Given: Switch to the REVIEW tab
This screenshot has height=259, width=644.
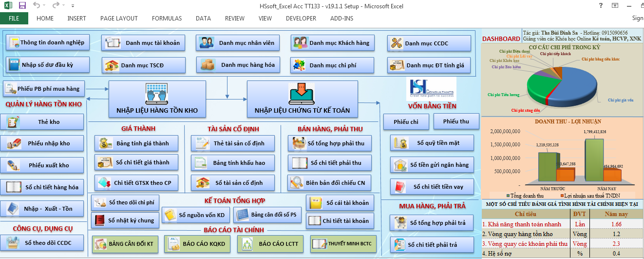Looking at the screenshot, I should (x=235, y=19).
